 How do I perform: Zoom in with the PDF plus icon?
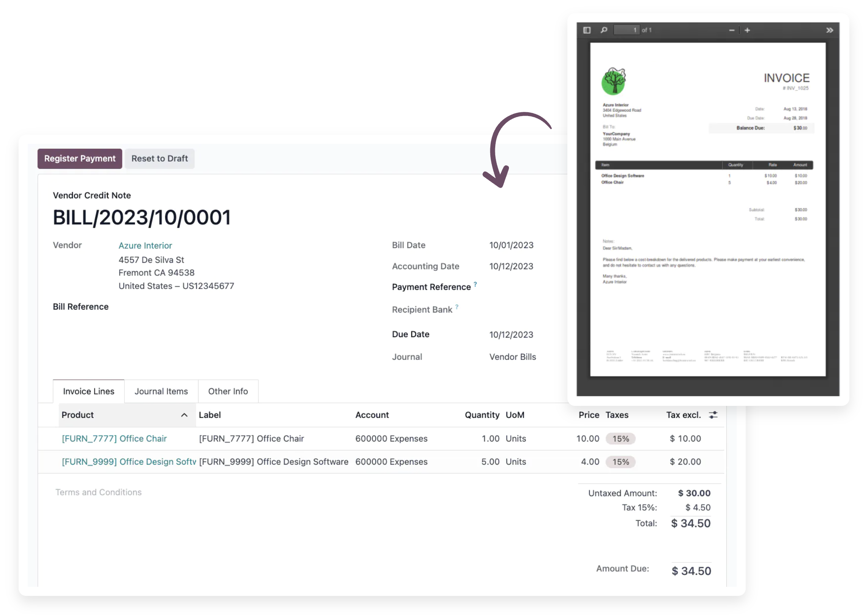(747, 30)
